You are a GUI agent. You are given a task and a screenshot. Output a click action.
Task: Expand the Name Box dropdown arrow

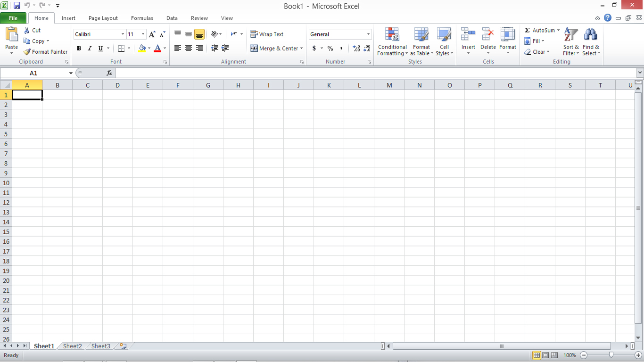(71, 73)
